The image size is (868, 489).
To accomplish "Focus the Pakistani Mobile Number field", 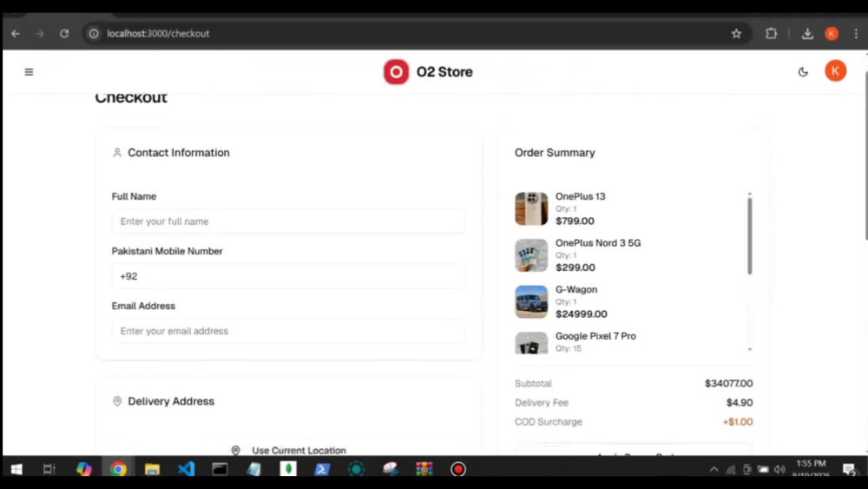I will pos(288,276).
